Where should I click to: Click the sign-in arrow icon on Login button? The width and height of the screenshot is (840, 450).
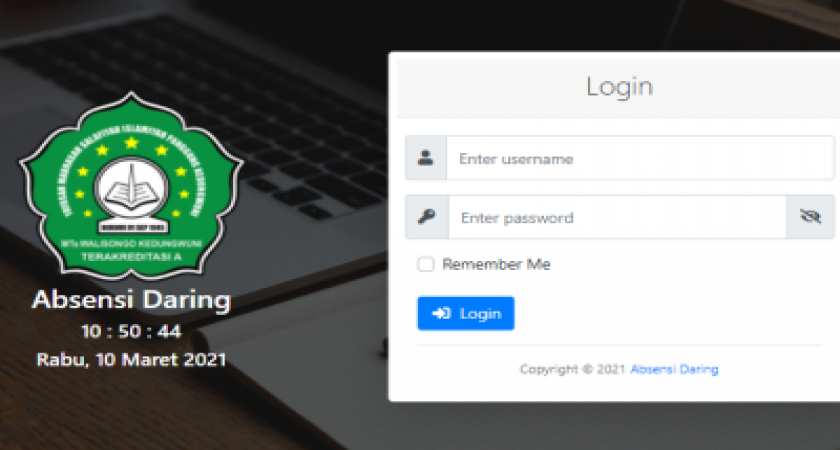pos(441,313)
